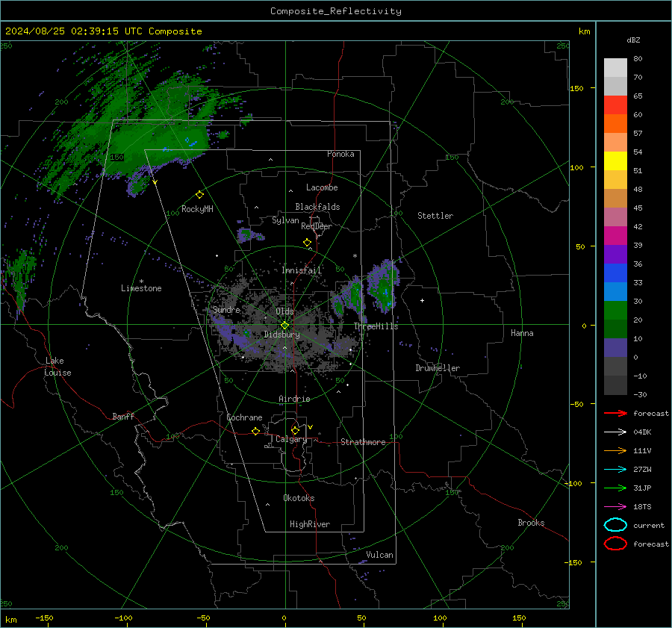Click the white cross marker east of ThreeHills
672x628 pixels.
tap(422, 300)
